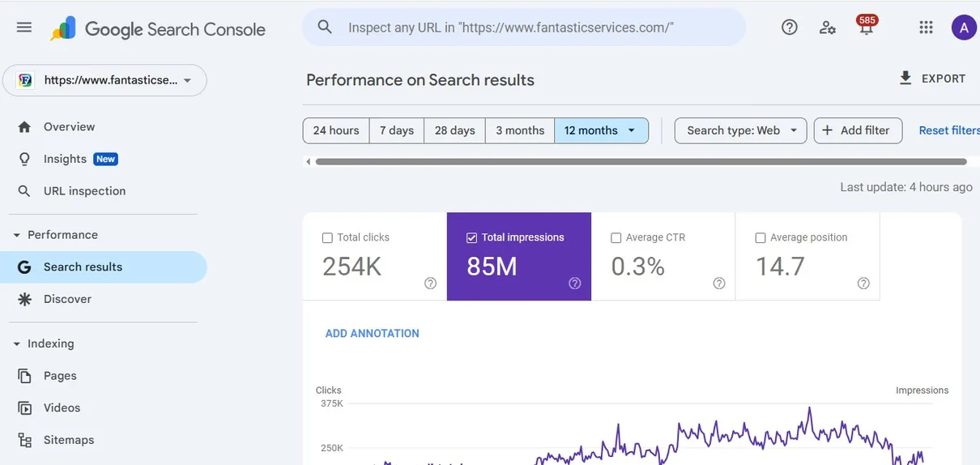Select the 28 days range tab
The height and width of the screenshot is (465, 980).
pyautogui.click(x=455, y=130)
